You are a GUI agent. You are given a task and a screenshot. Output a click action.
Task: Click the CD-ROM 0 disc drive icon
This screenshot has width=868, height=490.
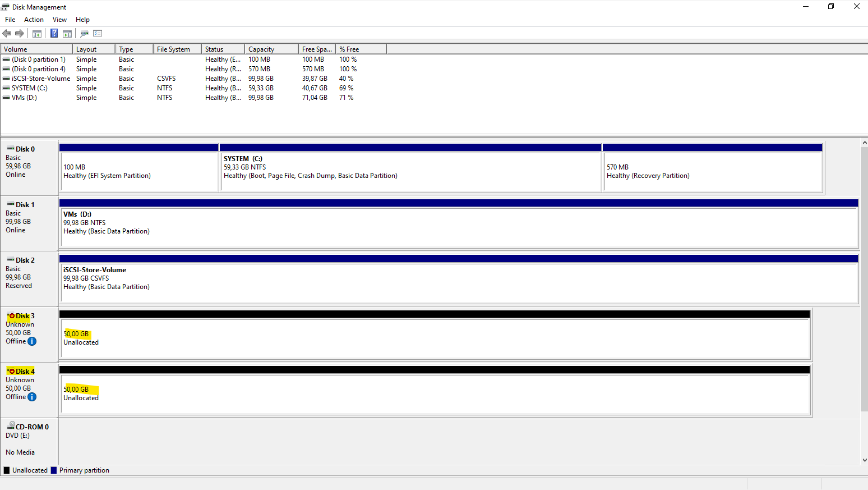tap(11, 426)
